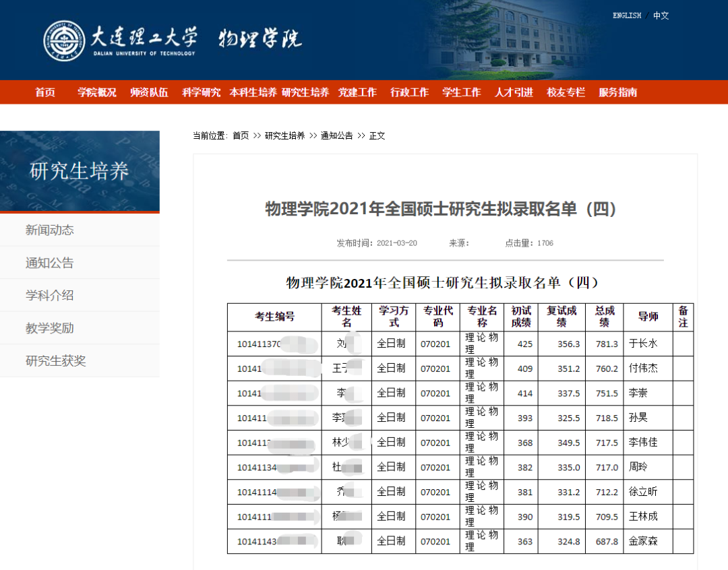Select 师资队伍 in the navigation bar
The width and height of the screenshot is (728, 570).
click(149, 92)
